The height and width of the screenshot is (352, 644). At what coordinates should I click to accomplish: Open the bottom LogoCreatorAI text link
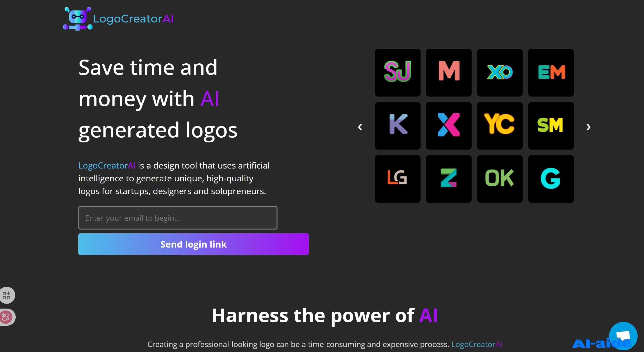coord(476,344)
